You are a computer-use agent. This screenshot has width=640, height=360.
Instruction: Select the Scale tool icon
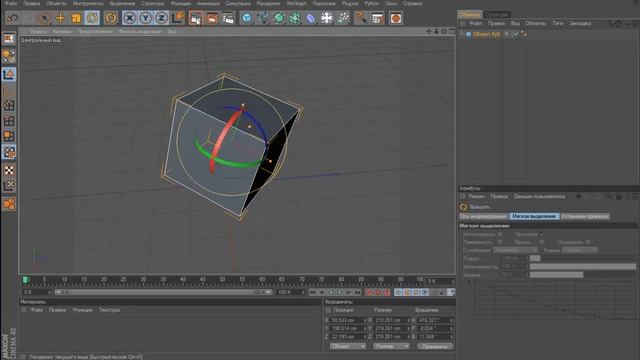[76, 18]
